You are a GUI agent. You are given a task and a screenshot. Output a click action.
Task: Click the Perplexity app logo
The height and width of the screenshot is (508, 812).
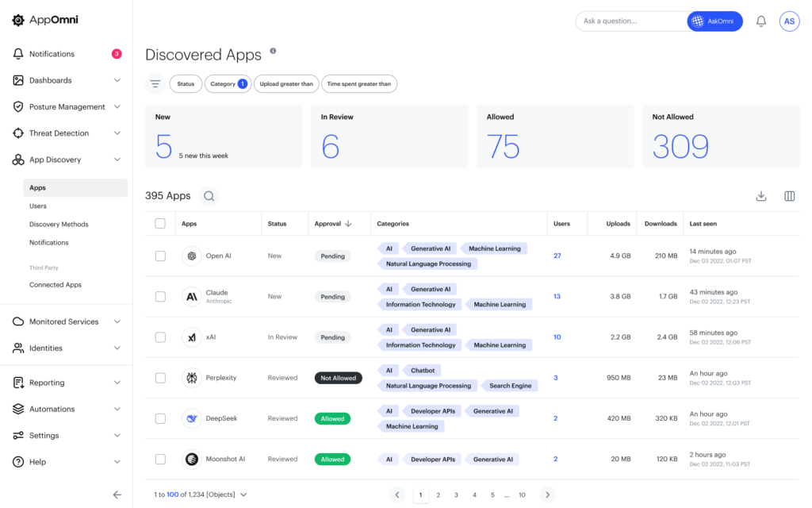coord(192,378)
